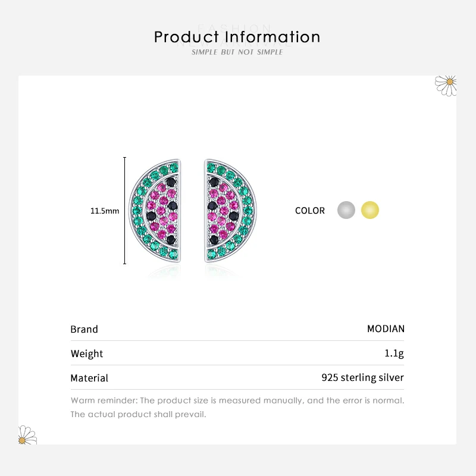Click the Product Information heading
This screenshot has width=476, height=476.
coord(237,37)
